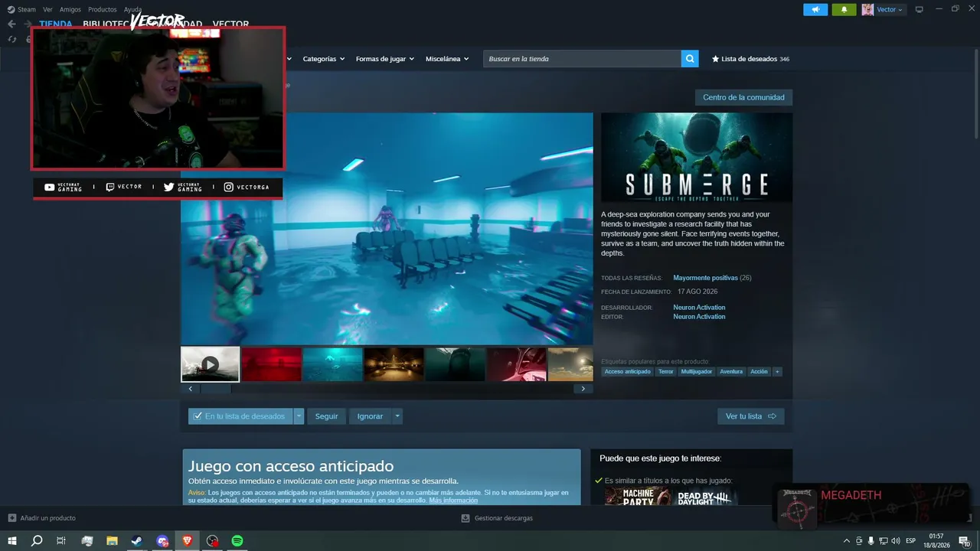Open the Ayuda menu
980x551 pixels.
[x=133, y=9]
